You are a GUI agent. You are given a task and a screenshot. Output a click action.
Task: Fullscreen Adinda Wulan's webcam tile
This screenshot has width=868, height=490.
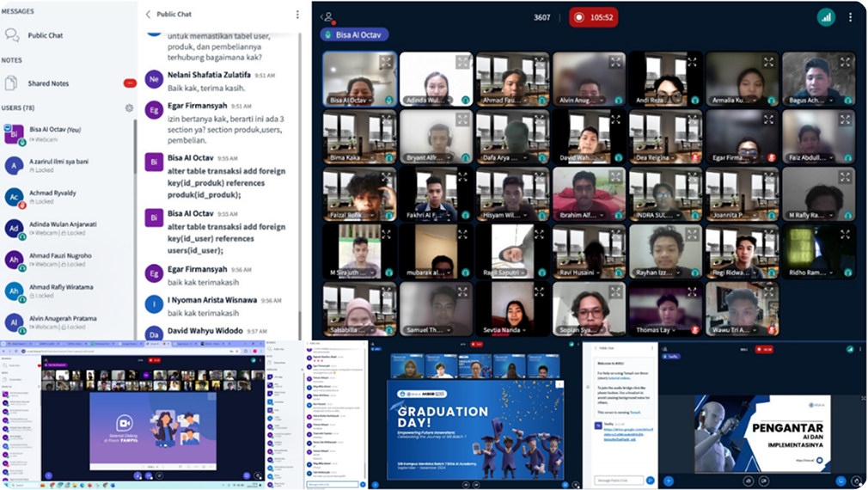[462, 62]
